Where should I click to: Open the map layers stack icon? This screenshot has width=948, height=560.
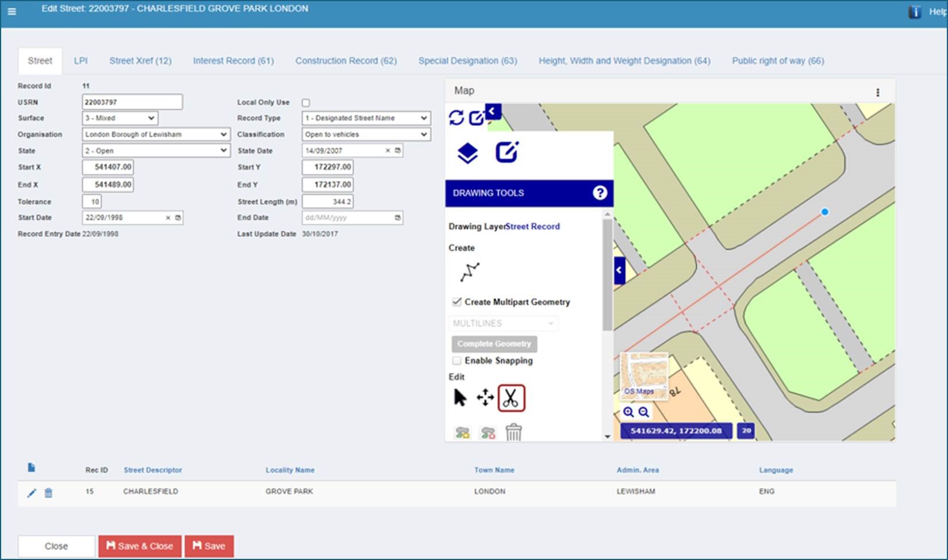(x=467, y=153)
